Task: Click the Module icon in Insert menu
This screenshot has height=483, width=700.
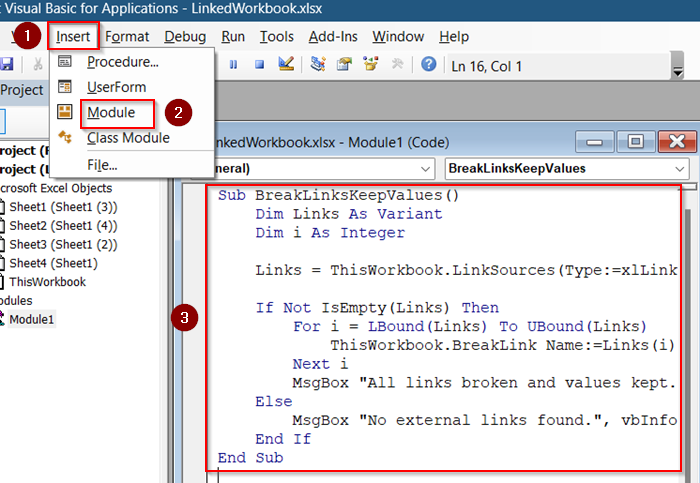Action: 65,112
